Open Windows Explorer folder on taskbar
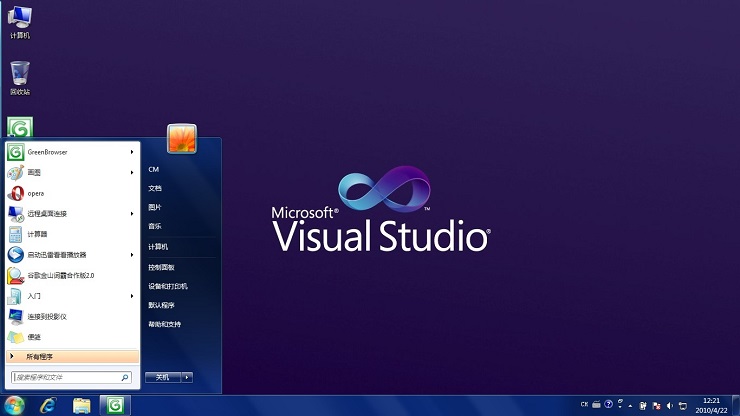The height and width of the screenshot is (416, 740). tap(82, 406)
